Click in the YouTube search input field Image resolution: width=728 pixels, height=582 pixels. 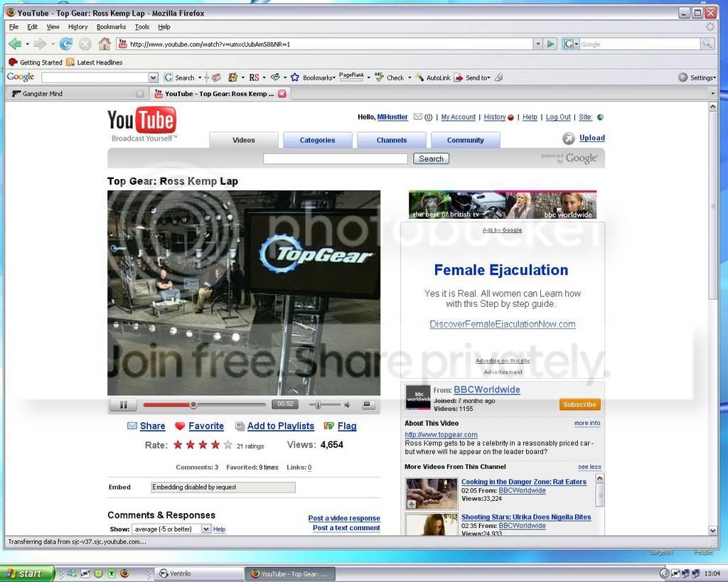336,158
